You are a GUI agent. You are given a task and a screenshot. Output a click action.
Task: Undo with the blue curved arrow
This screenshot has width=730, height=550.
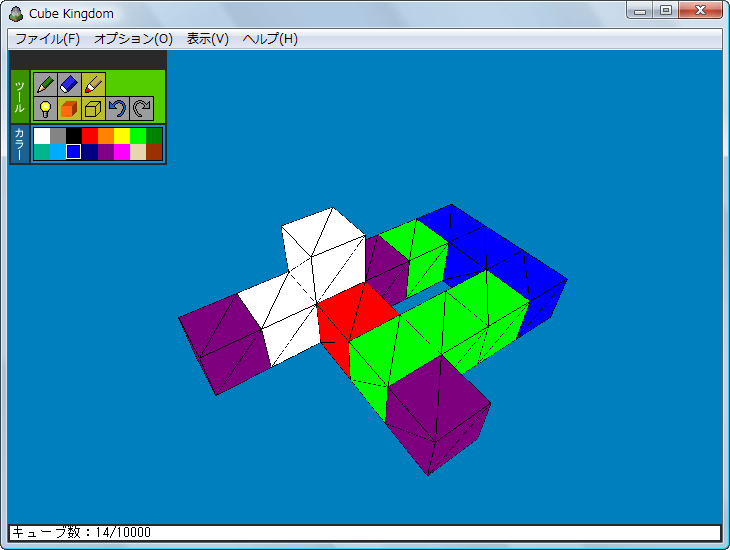point(118,109)
